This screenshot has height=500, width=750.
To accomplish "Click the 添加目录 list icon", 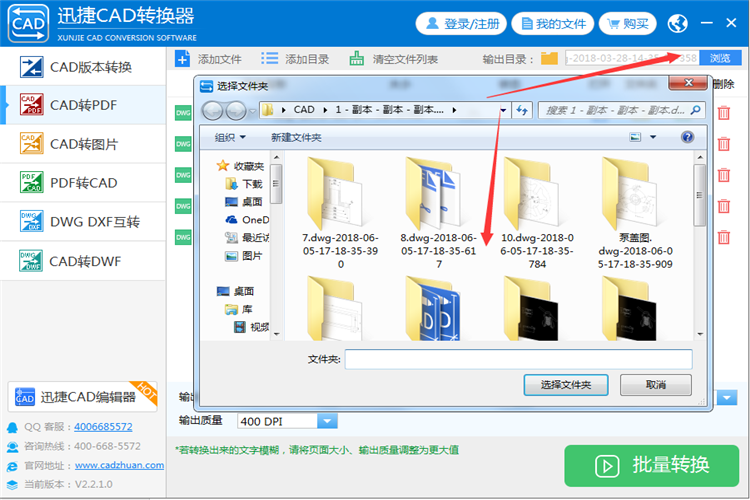I will click(269, 58).
